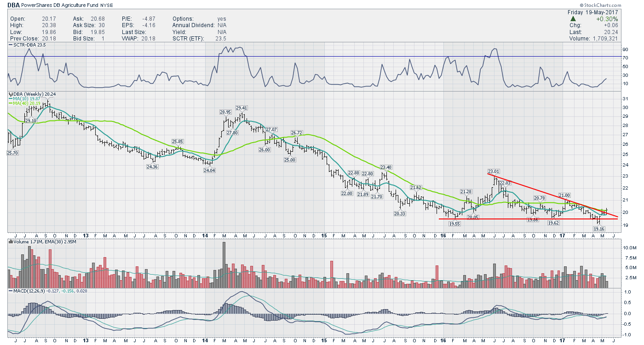Click the 24.04 low price label
This screenshot has width=644, height=345.
tap(209, 170)
